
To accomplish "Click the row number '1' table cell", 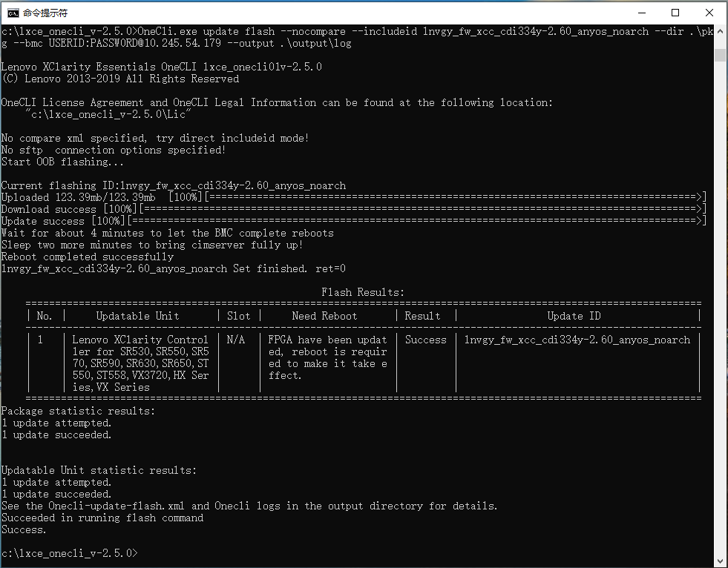I will coord(40,340).
